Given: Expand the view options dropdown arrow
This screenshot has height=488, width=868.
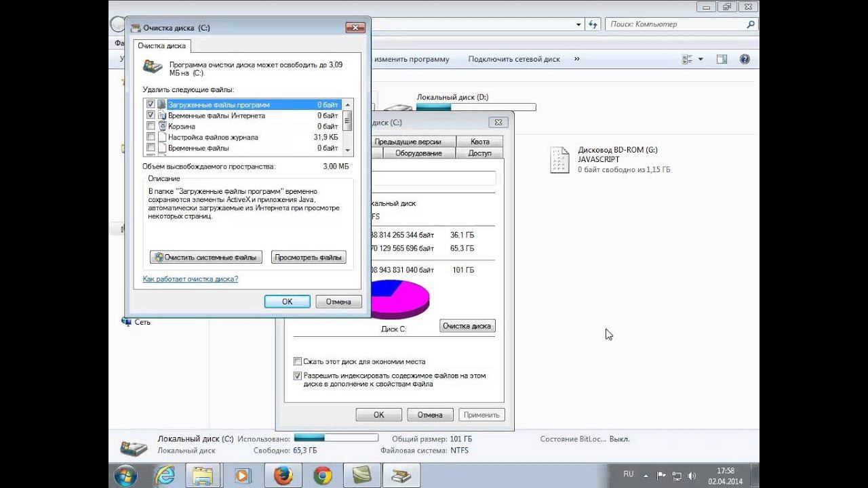Looking at the screenshot, I should click(x=701, y=59).
